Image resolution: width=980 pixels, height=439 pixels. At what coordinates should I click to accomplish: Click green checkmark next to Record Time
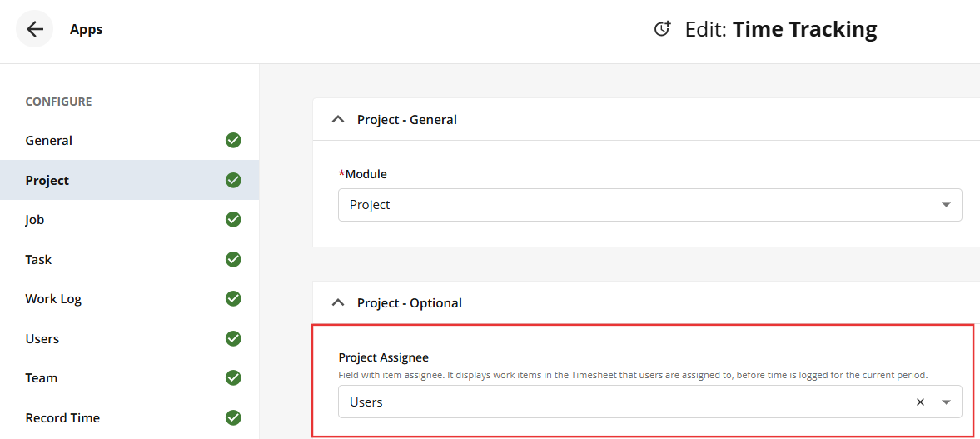point(233,417)
